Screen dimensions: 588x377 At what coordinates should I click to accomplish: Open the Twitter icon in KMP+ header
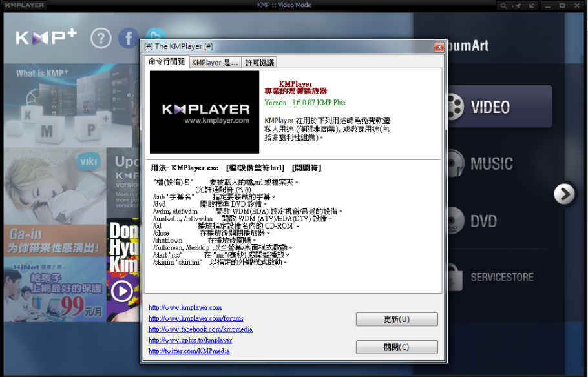point(155,34)
